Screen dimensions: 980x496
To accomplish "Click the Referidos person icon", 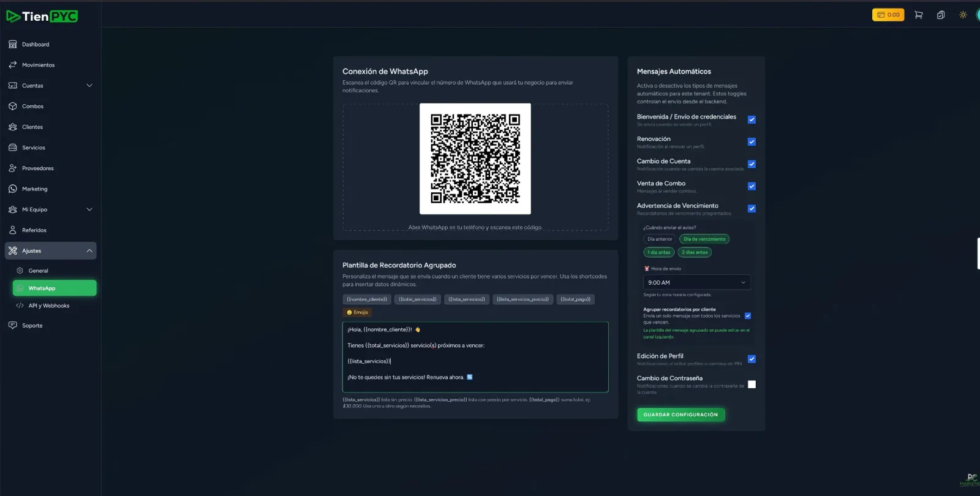I will 13,230.
